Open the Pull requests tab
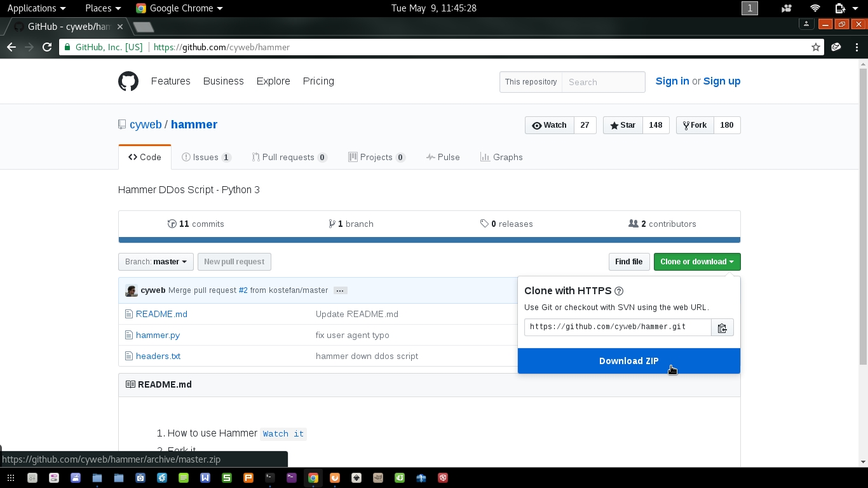Image resolution: width=868 pixels, height=488 pixels. pyautogui.click(x=289, y=157)
